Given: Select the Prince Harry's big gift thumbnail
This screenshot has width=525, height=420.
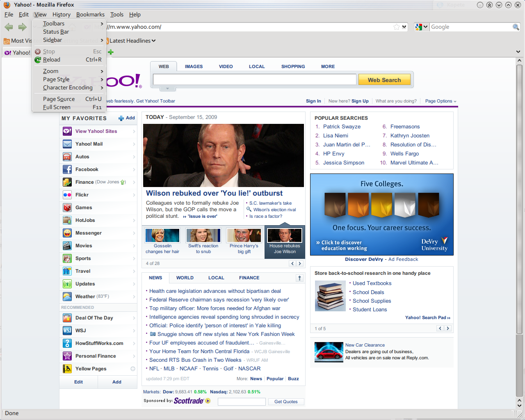Looking at the screenshot, I should click(244, 235).
